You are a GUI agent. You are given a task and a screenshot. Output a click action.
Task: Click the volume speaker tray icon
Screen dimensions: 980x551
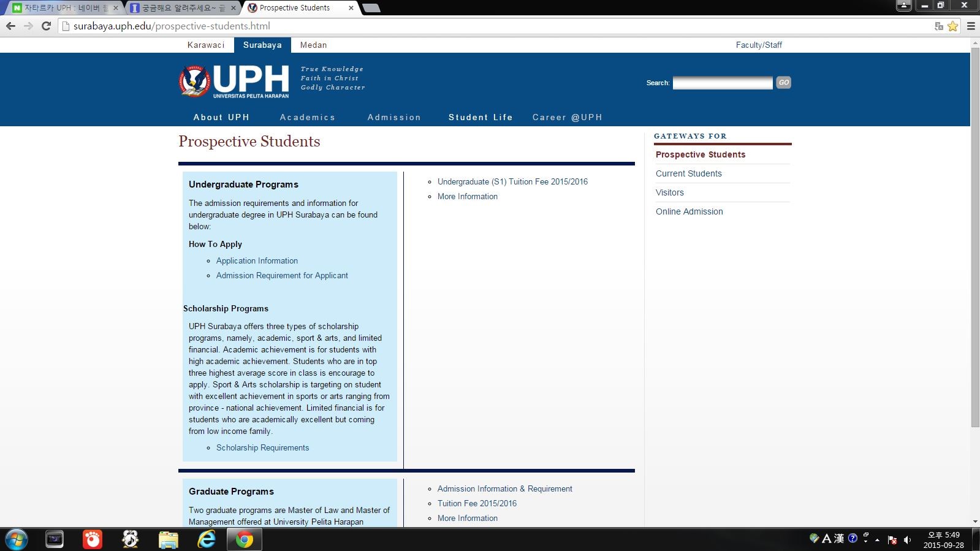click(x=907, y=540)
